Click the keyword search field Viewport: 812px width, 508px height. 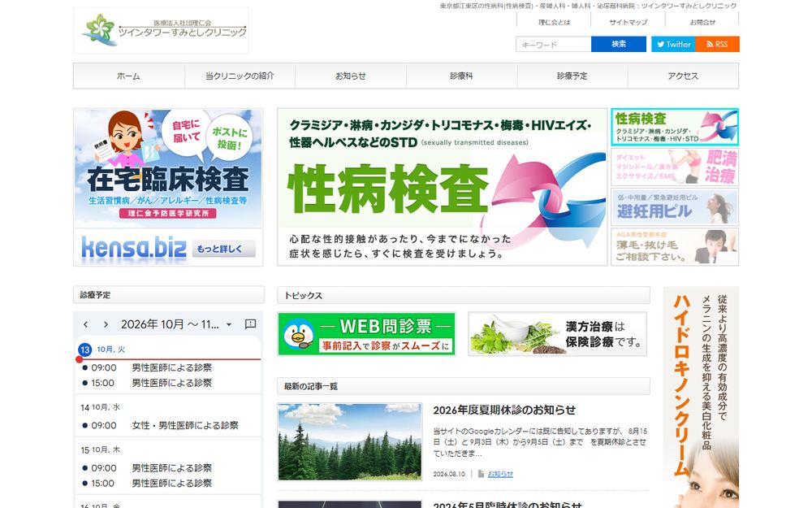(x=553, y=44)
